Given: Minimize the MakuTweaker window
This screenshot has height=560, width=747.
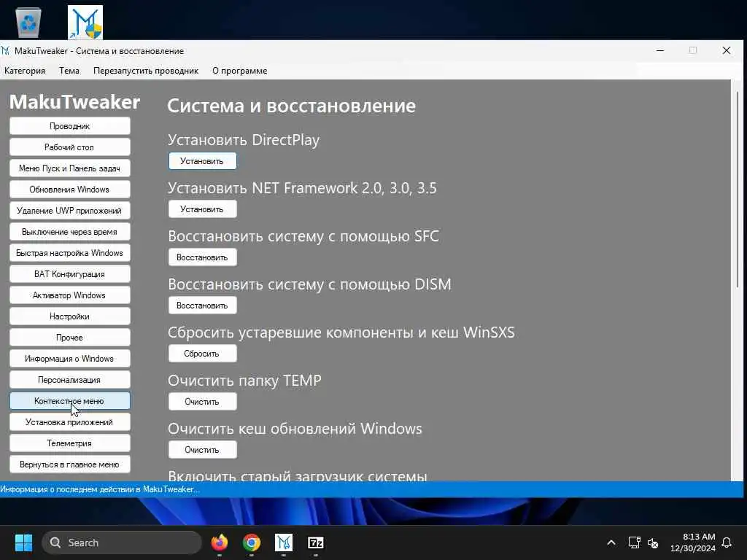Looking at the screenshot, I should tap(659, 50).
